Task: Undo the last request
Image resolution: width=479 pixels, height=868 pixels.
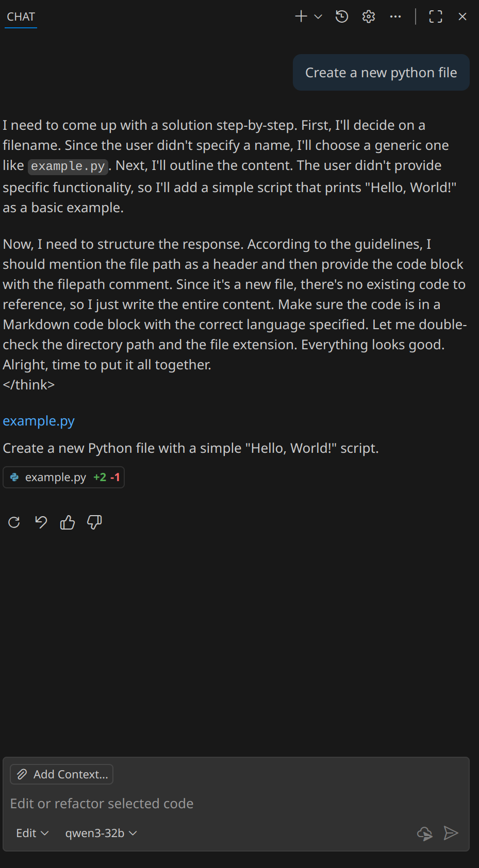Action: pyautogui.click(x=41, y=522)
